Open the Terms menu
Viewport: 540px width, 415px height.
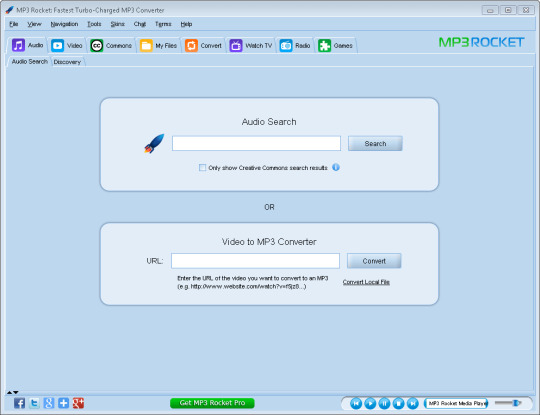point(163,24)
